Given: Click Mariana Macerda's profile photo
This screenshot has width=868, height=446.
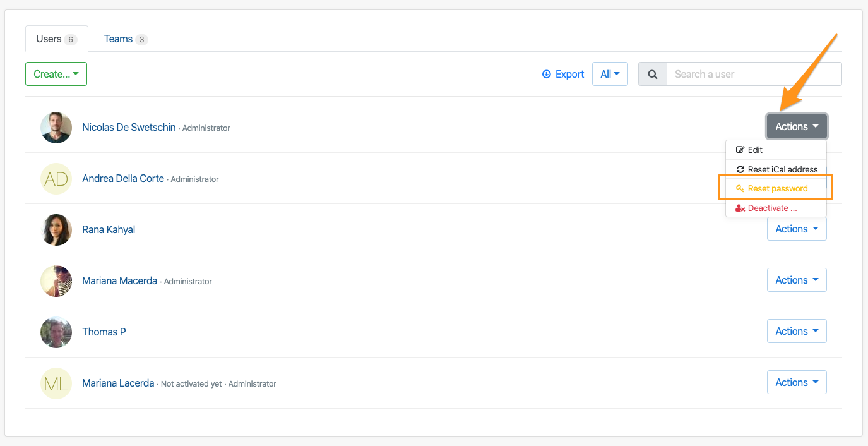Looking at the screenshot, I should coord(56,281).
